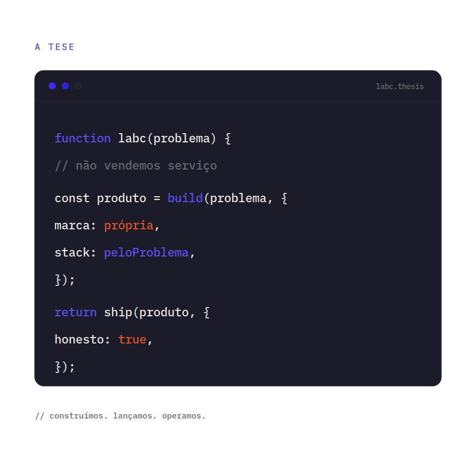
Task: Click the first blue window dot
Action: click(x=52, y=86)
